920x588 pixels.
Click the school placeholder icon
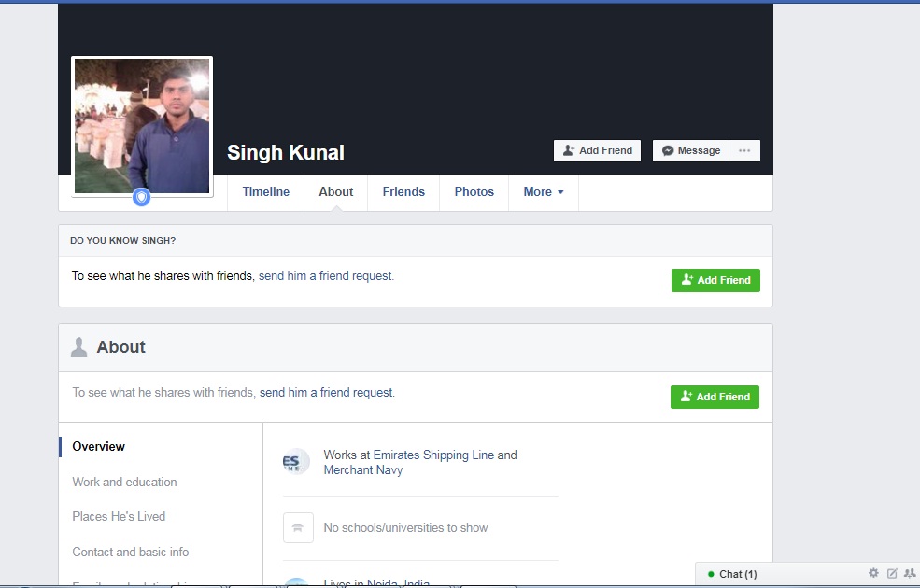point(298,527)
